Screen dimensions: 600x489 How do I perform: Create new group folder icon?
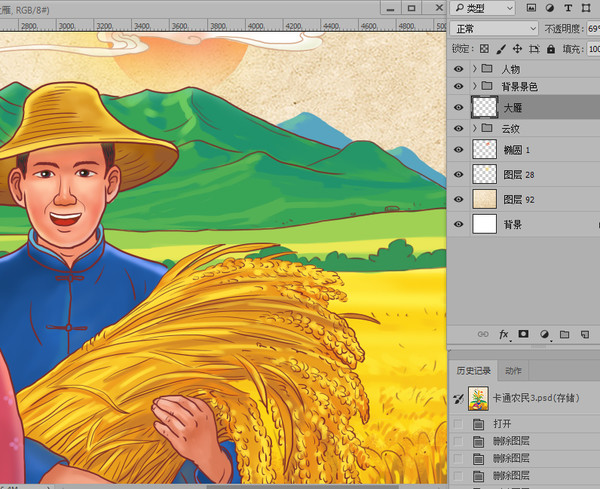tap(564, 334)
